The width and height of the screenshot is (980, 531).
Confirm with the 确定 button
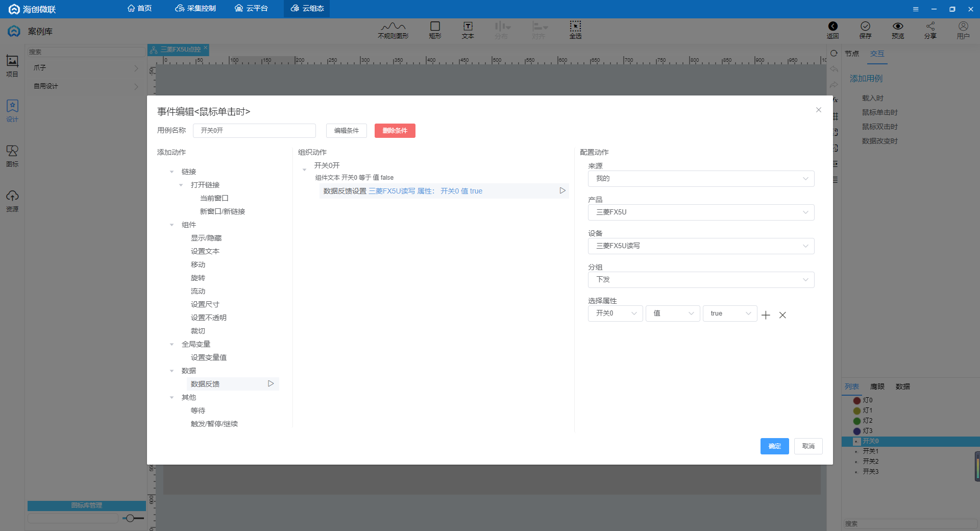[x=775, y=446]
